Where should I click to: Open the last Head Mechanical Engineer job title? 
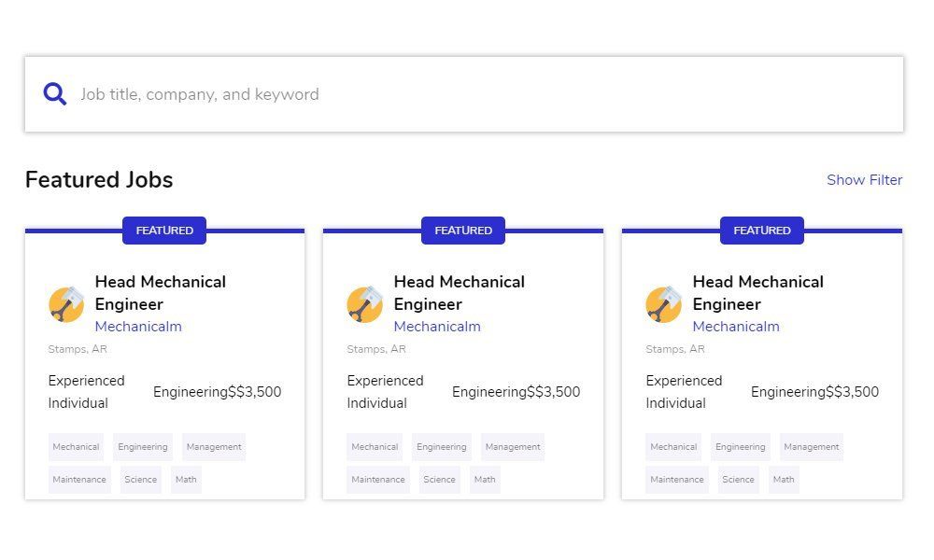758,293
